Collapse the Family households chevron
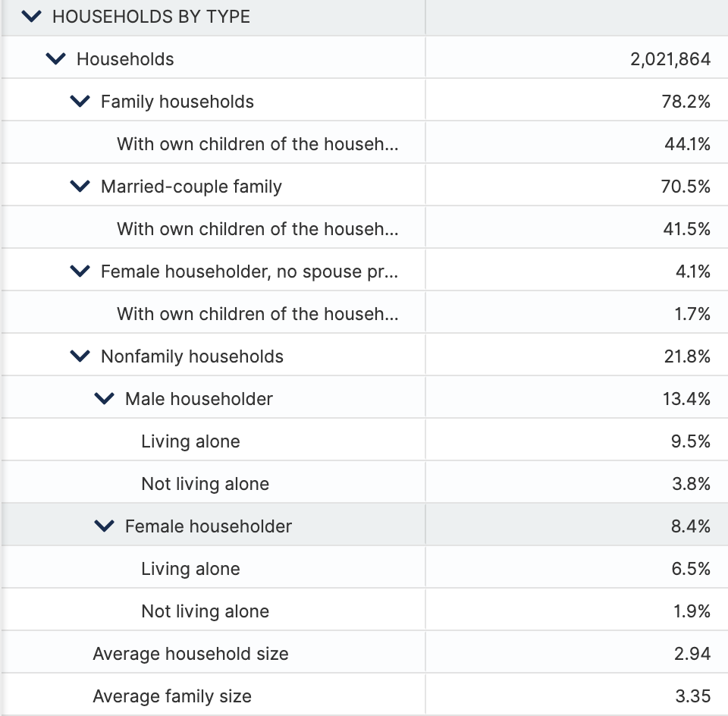This screenshot has height=716, width=728. pyautogui.click(x=80, y=101)
